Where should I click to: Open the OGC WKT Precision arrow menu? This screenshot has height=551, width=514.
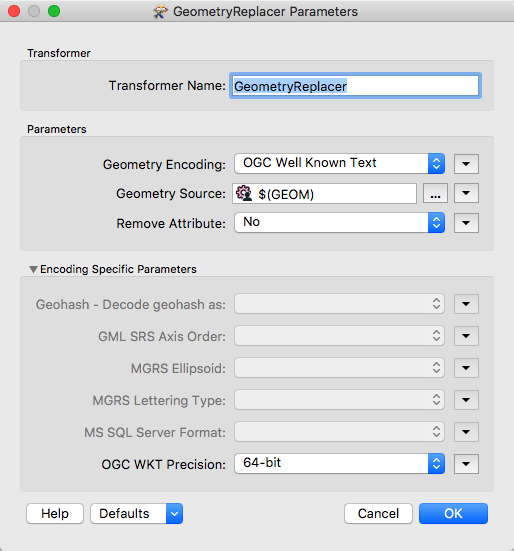click(466, 464)
